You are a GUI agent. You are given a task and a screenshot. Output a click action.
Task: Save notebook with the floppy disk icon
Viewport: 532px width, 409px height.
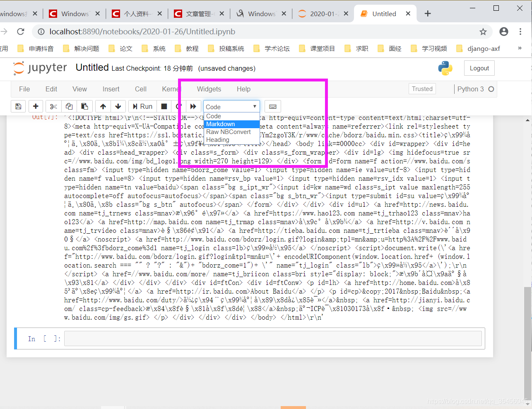point(18,106)
